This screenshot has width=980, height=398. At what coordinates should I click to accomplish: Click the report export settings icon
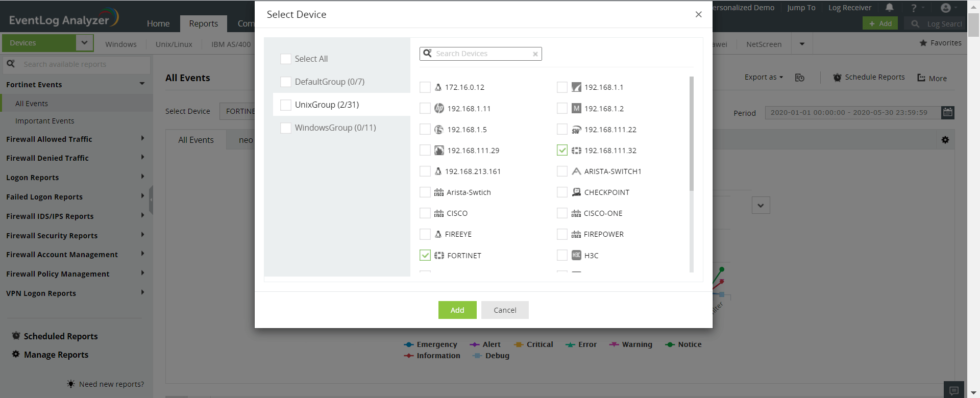tap(800, 78)
